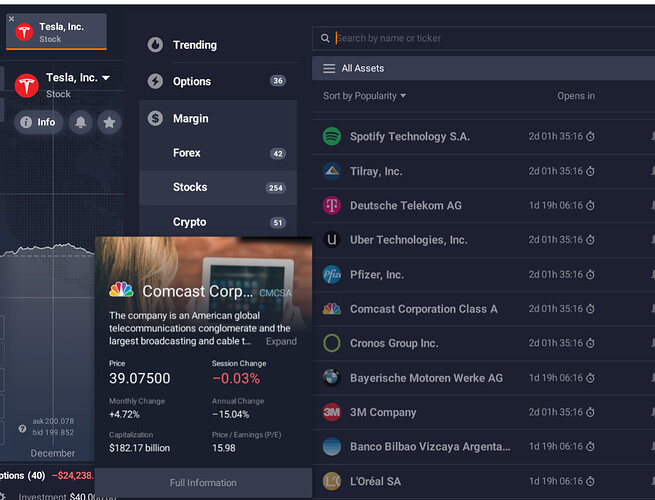Open the Margin category

[x=218, y=119]
